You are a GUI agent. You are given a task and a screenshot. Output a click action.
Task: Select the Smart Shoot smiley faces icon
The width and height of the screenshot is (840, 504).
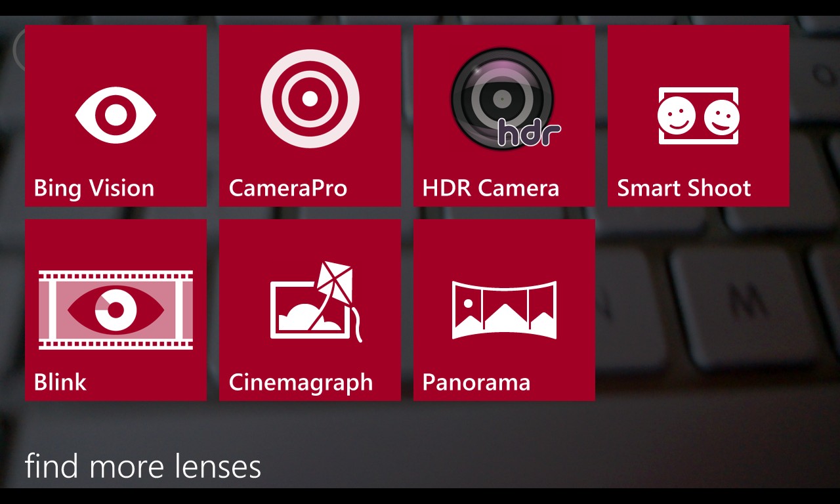(699, 115)
